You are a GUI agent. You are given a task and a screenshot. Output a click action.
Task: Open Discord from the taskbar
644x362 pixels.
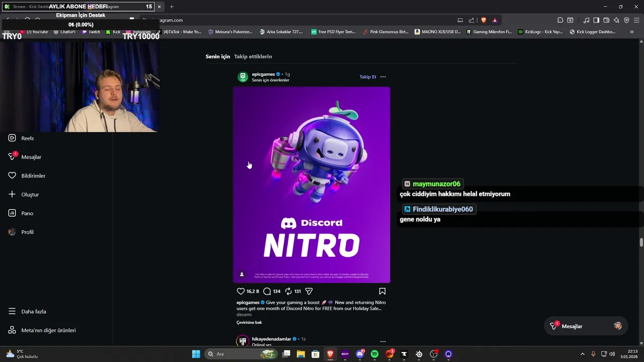point(360,354)
